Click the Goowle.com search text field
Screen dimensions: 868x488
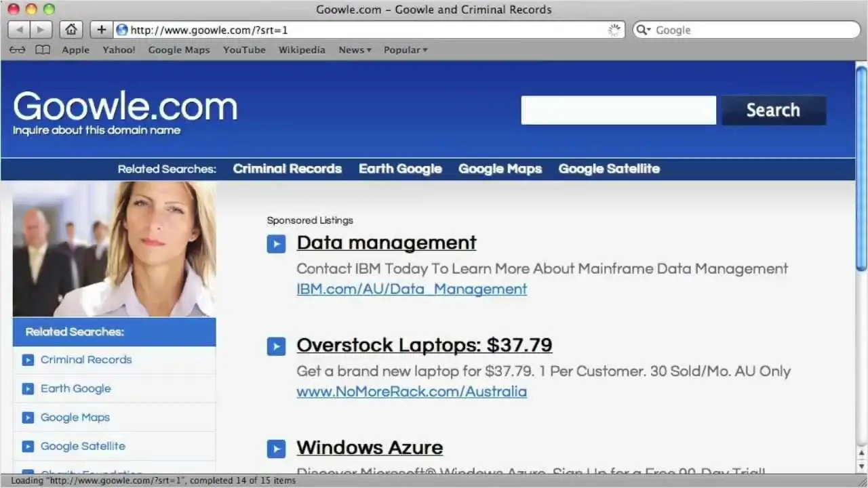point(618,110)
